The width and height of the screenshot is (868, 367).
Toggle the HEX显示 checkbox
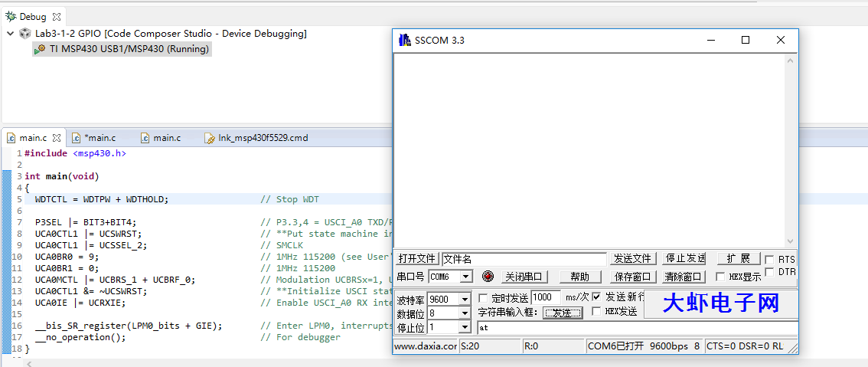(721, 276)
